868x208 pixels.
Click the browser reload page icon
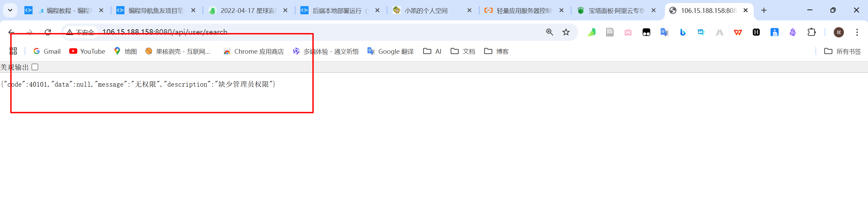click(x=48, y=32)
